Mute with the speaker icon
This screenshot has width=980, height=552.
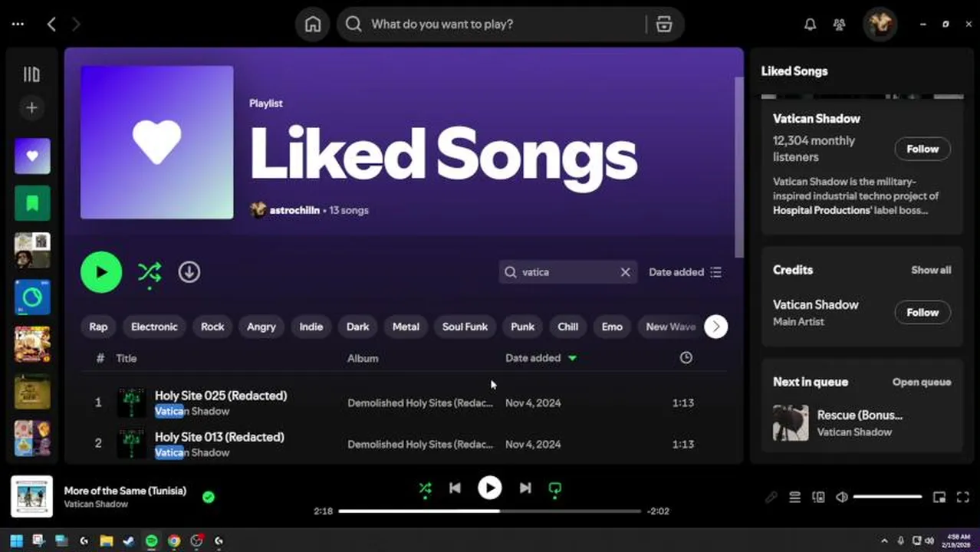[842, 497]
